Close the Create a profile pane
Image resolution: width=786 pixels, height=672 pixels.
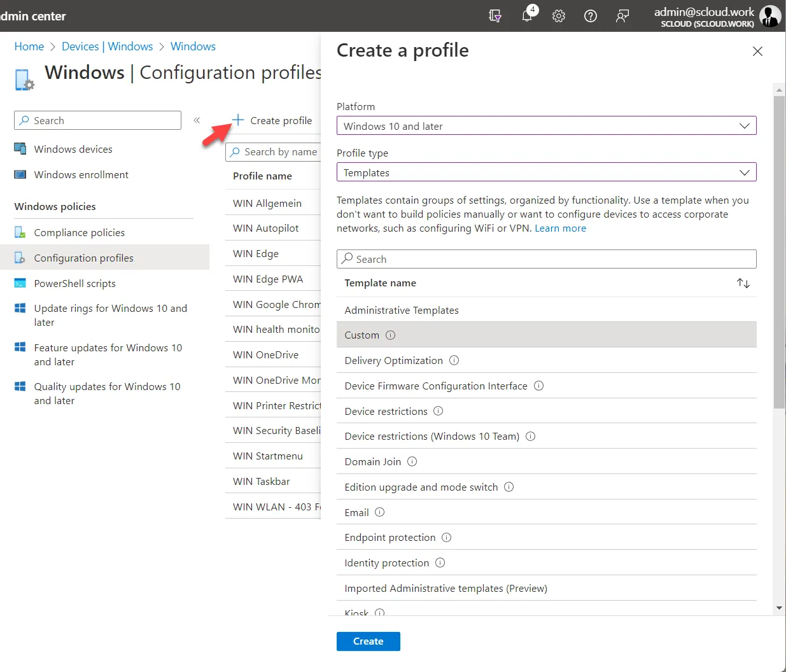(757, 51)
